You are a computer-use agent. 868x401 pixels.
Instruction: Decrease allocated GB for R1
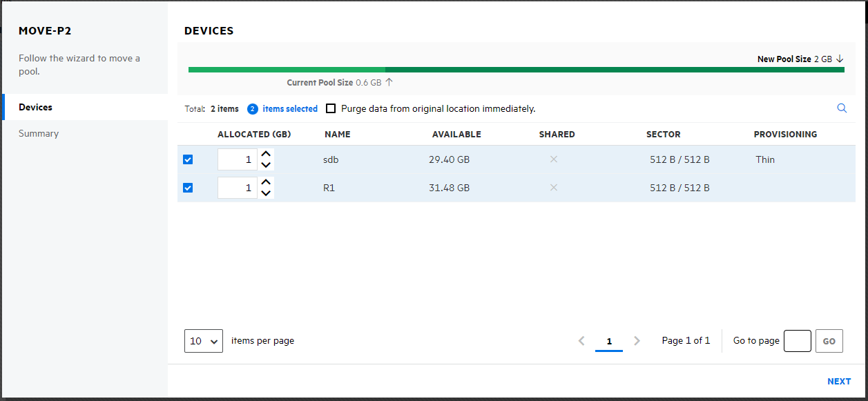tap(266, 193)
